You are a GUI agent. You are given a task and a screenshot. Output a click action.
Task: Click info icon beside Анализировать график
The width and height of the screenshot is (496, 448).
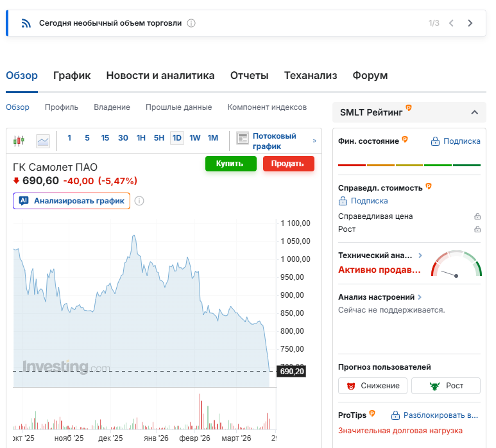(139, 201)
